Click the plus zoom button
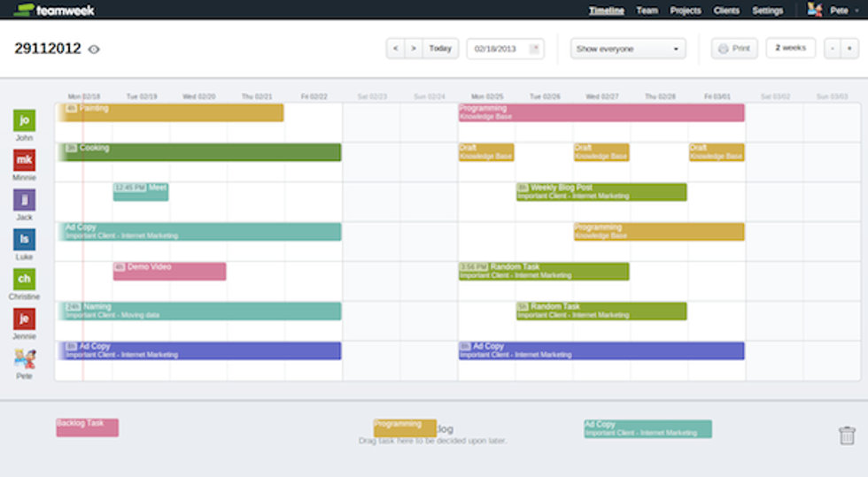Image resolution: width=868 pixels, height=477 pixels. click(x=849, y=49)
